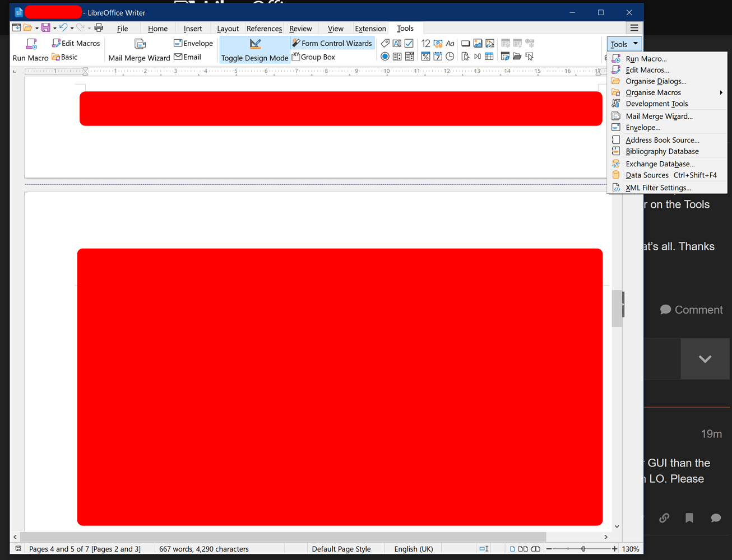Click Comment link in background window
Viewport: 732px width, 560px height.
691,310
